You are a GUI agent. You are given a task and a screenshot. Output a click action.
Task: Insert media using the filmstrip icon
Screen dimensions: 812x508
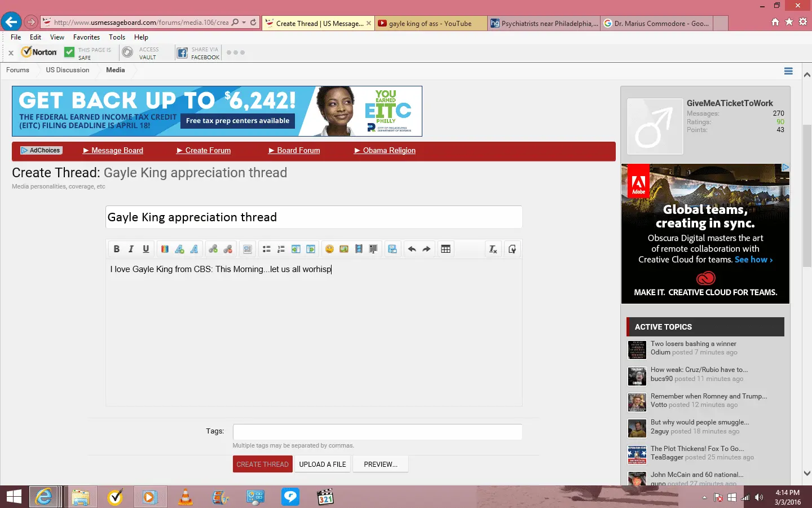(x=359, y=249)
